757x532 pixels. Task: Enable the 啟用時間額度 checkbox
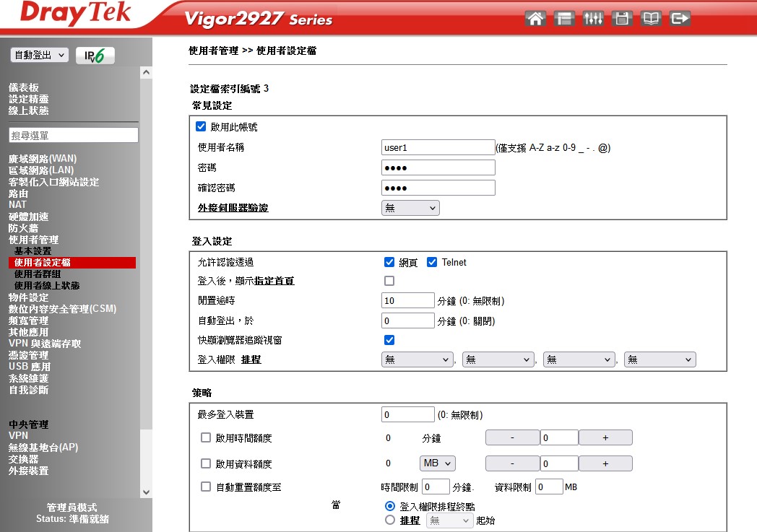(206, 437)
